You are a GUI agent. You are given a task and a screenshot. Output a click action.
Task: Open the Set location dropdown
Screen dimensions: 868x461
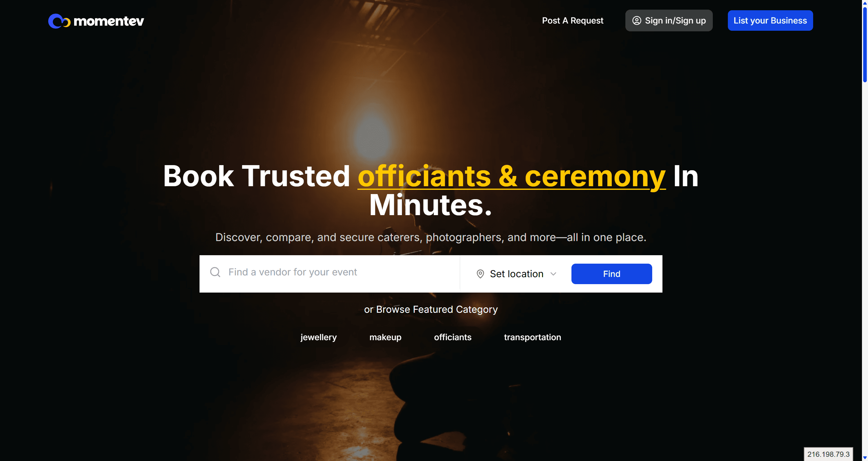tap(516, 274)
